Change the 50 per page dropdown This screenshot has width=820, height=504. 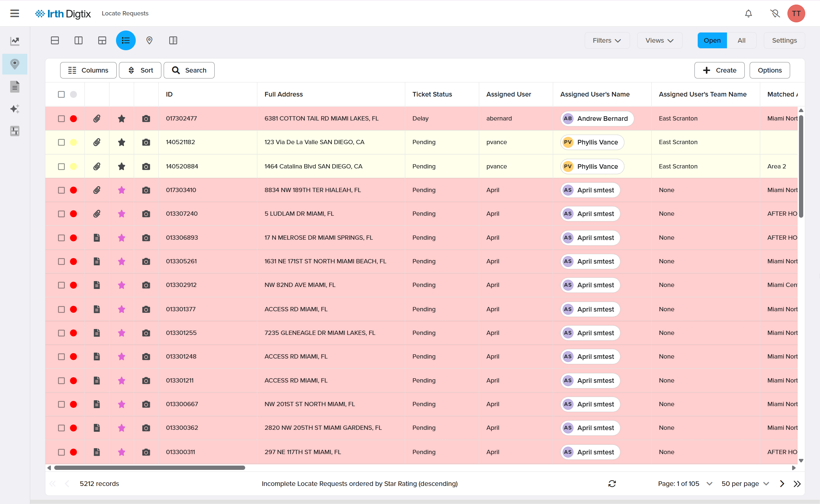[745, 484]
